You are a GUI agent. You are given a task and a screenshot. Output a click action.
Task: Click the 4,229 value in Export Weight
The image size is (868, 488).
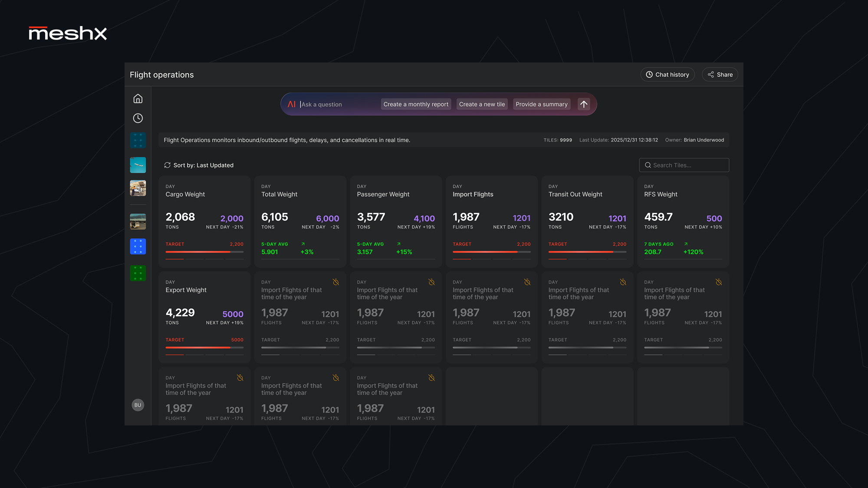tap(180, 313)
